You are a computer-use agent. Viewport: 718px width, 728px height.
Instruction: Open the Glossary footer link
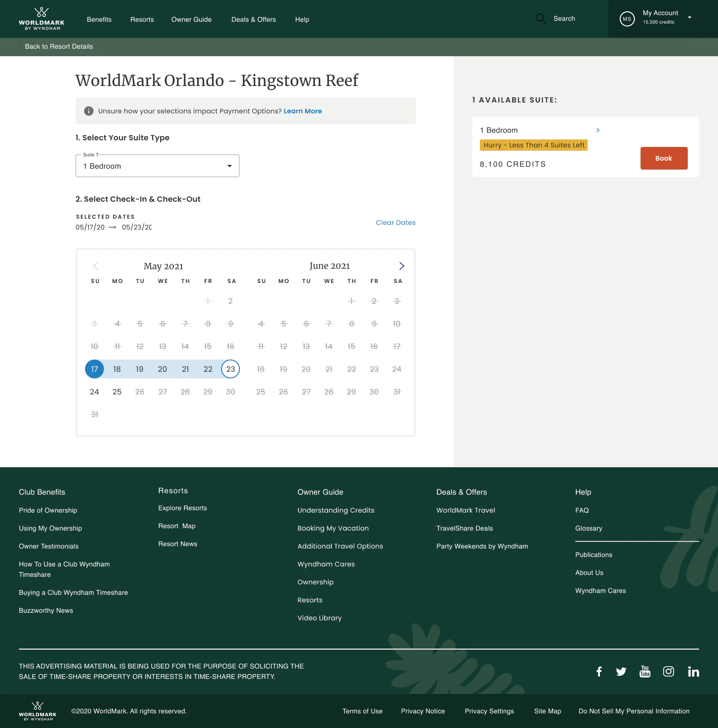(589, 528)
